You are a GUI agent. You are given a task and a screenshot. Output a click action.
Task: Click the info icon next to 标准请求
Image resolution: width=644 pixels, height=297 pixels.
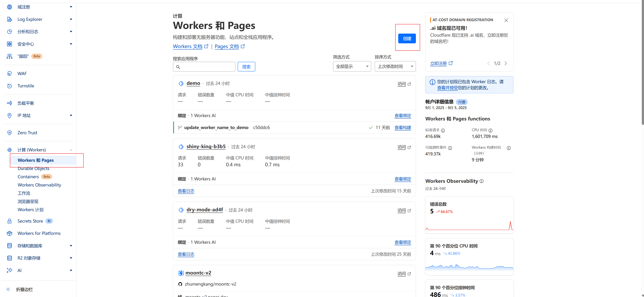pos(443,130)
